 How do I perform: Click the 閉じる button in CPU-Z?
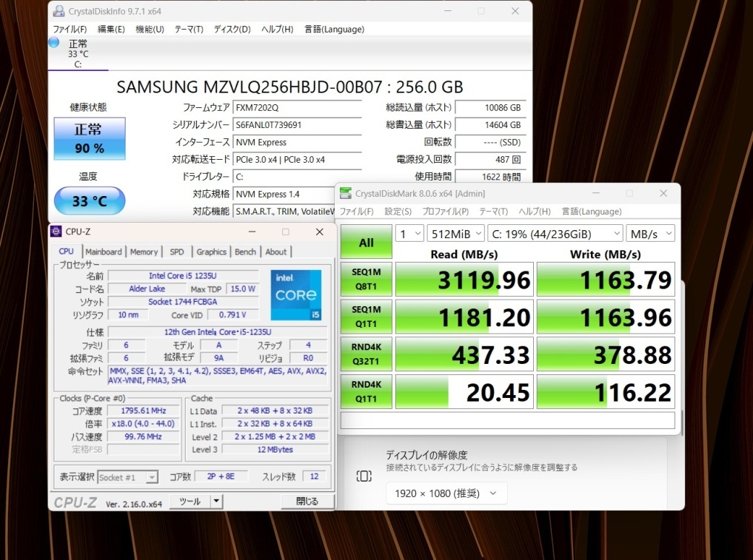[307, 502]
